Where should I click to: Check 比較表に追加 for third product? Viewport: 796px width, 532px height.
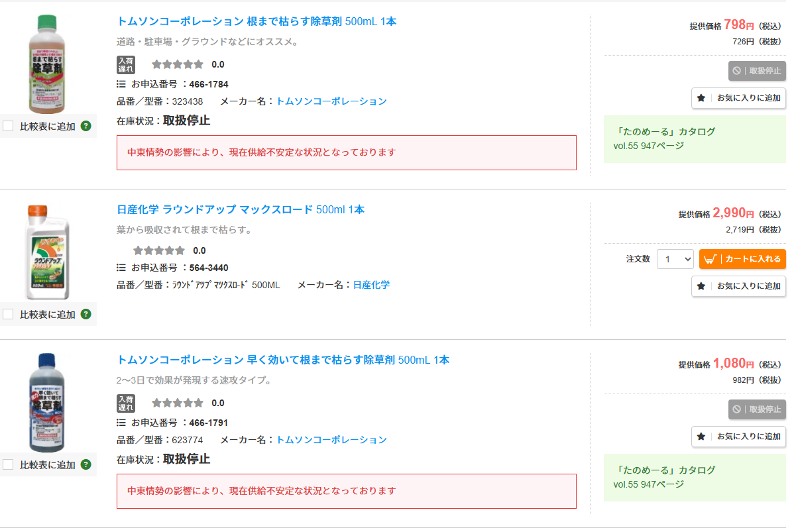coord(9,464)
